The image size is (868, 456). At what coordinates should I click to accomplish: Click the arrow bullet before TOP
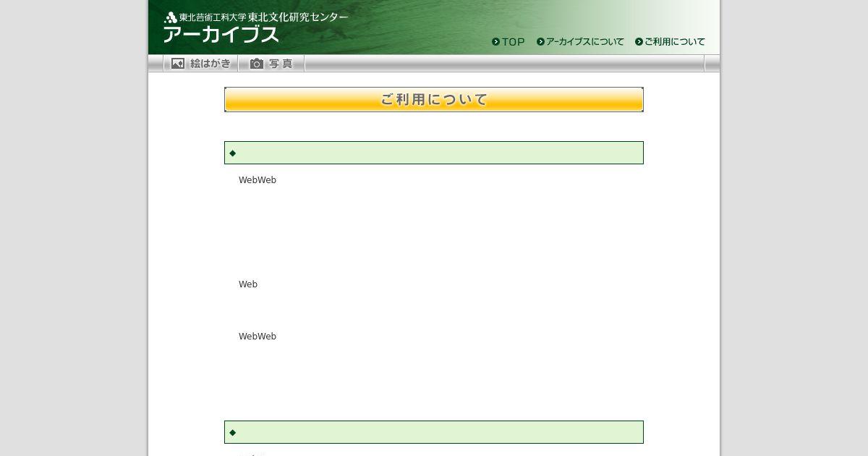pos(496,42)
